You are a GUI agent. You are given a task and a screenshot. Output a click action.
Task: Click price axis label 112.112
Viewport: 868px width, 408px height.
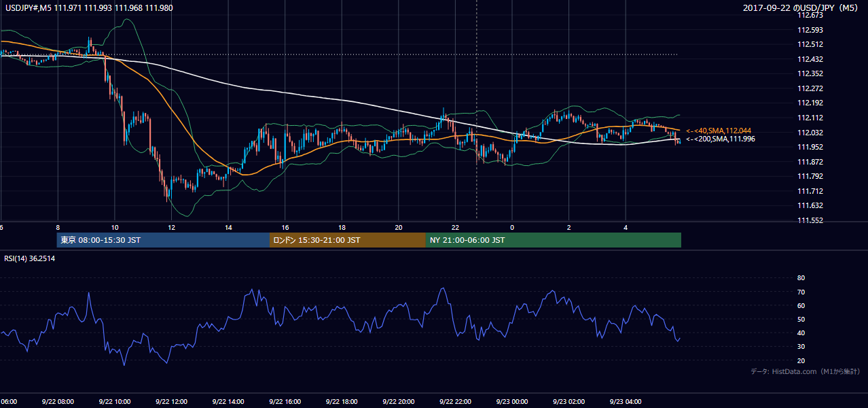(x=810, y=118)
